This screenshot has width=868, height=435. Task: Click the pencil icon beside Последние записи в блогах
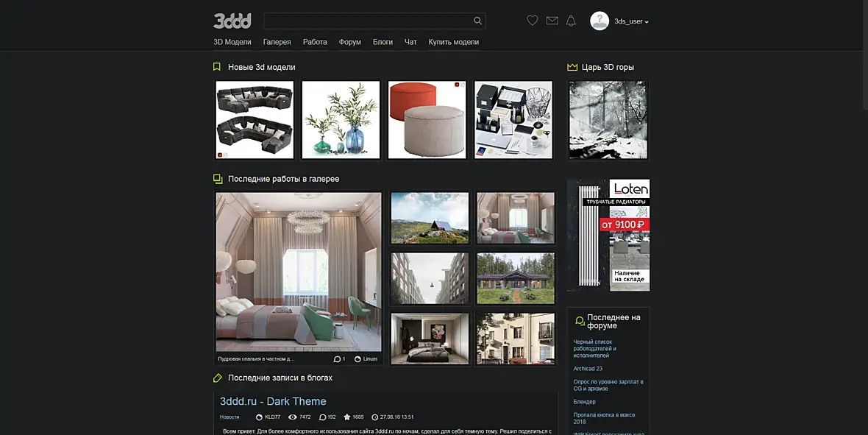[x=218, y=378]
